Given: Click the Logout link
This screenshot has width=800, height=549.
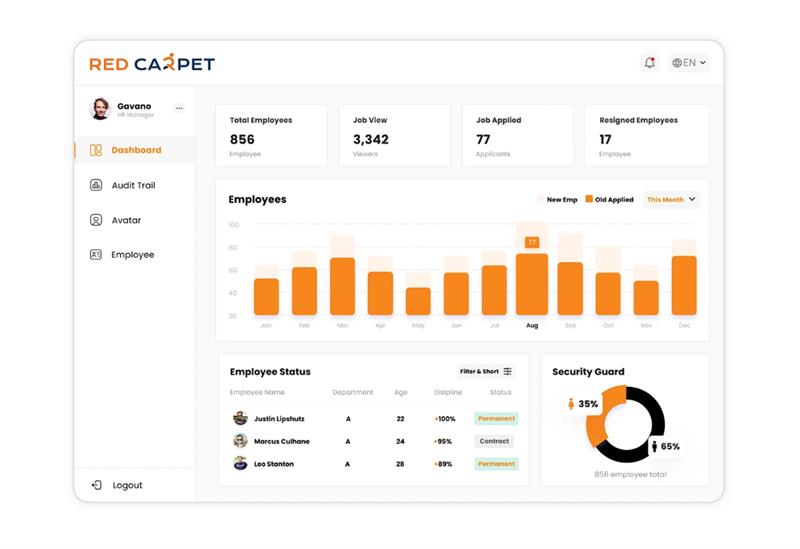Looking at the screenshot, I should [x=127, y=485].
